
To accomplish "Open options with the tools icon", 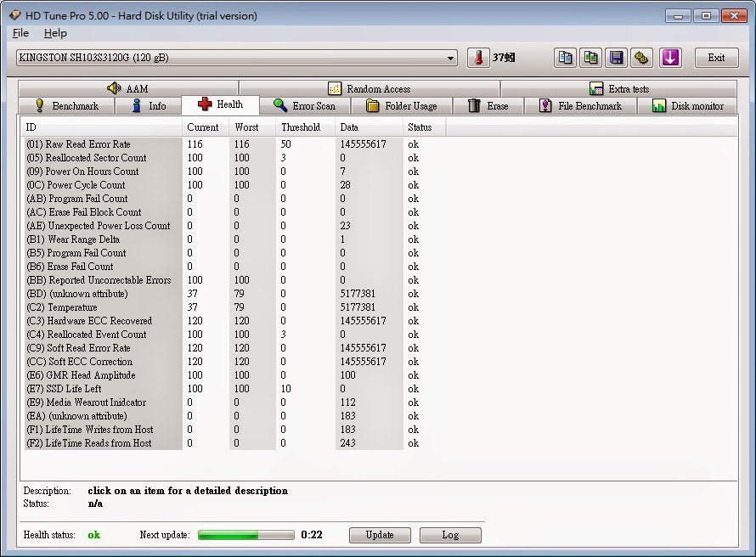I will tap(641, 58).
